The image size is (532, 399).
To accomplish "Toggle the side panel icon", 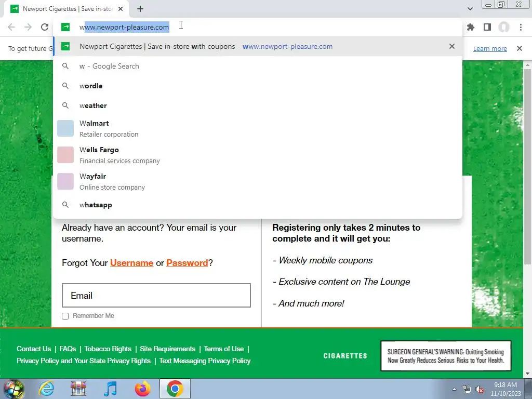I will tap(487, 27).
